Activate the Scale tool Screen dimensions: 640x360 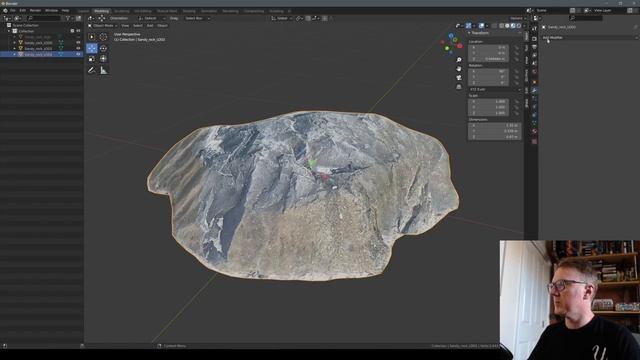tap(92, 59)
